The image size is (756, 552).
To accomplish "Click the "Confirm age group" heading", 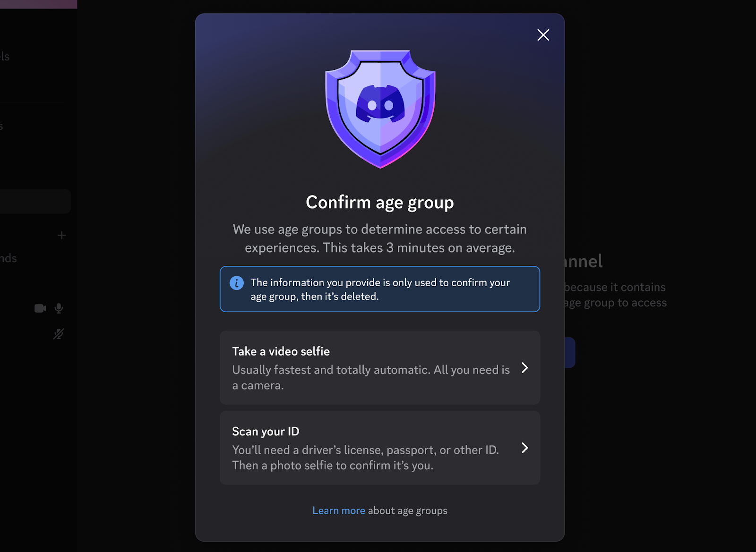I will click(x=380, y=203).
